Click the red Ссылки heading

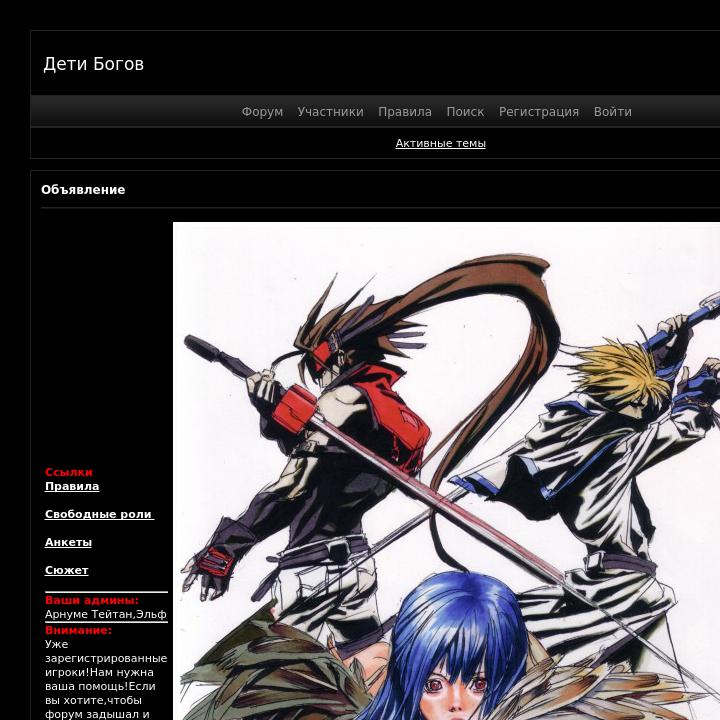pyautogui.click(x=69, y=472)
